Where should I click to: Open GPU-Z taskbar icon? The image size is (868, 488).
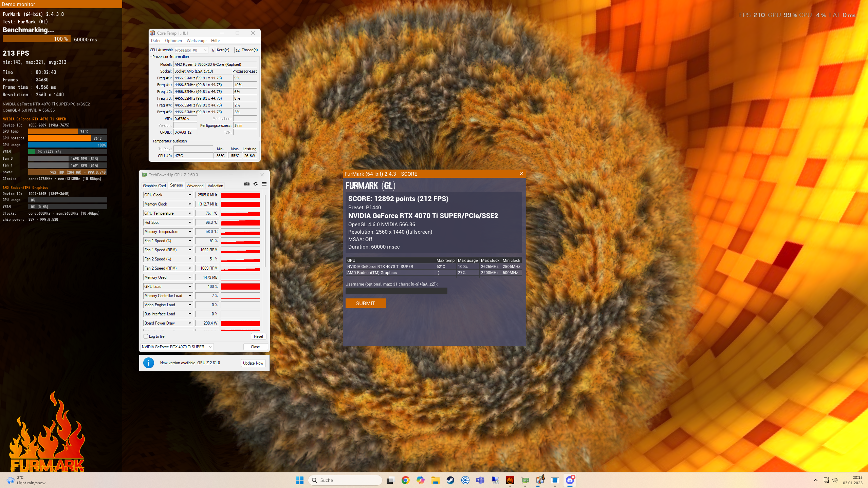525,480
